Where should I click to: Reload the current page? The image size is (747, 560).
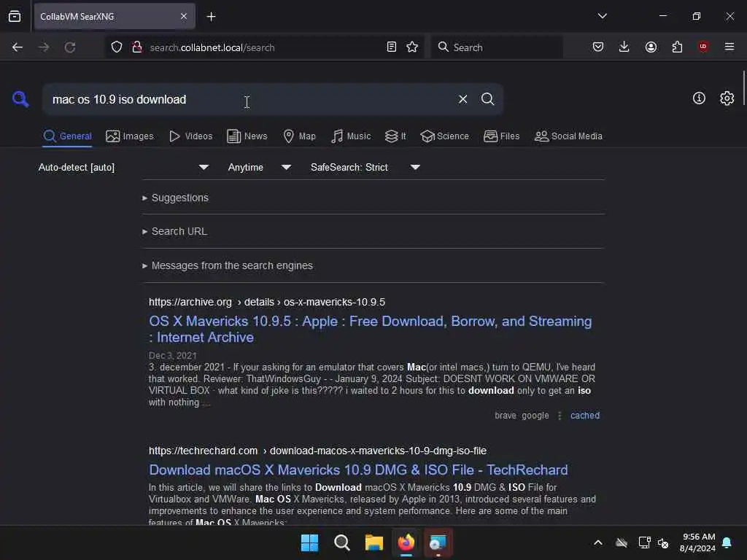pos(70,47)
